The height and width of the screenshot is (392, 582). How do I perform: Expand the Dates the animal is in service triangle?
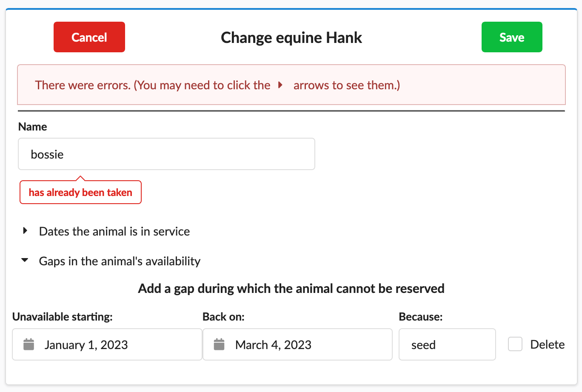(x=25, y=231)
